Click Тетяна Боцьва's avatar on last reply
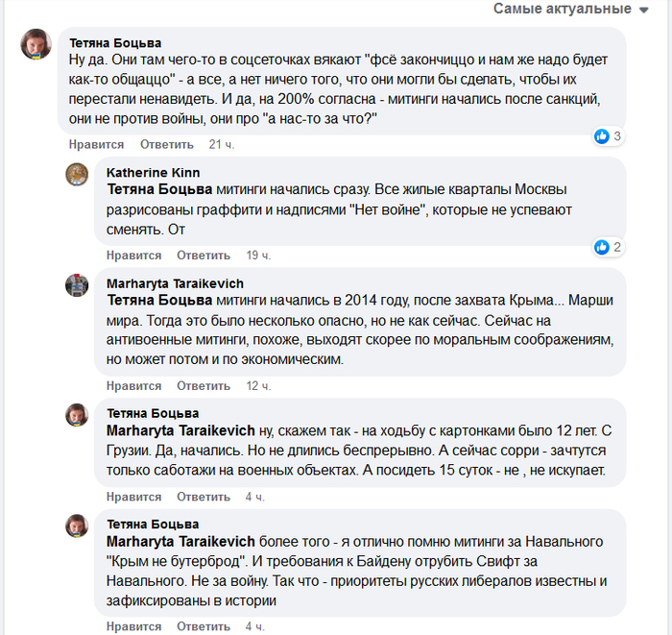The width and height of the screenshot is (672, 635). [77, 525]
